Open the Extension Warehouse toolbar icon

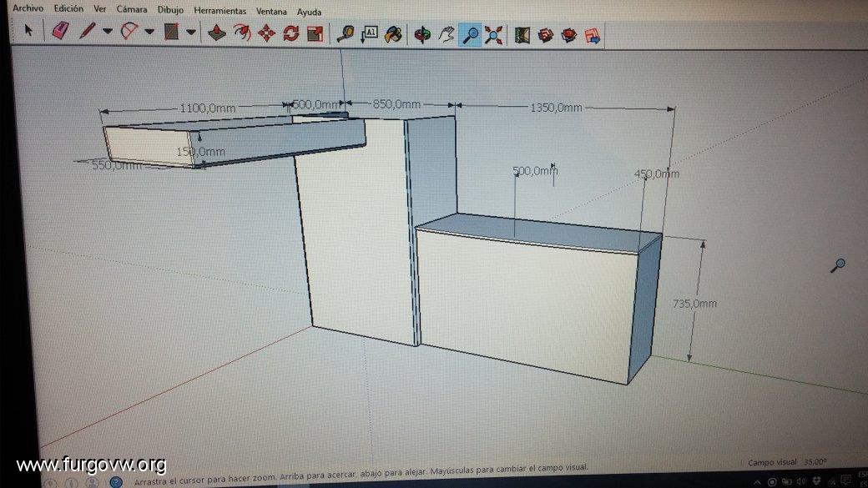point(545,36)
